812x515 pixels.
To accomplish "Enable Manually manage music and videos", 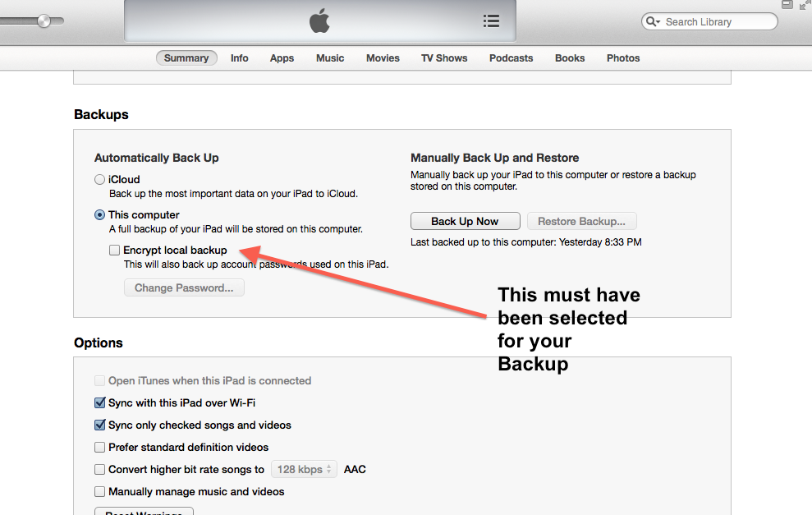I will click(100, 492).
